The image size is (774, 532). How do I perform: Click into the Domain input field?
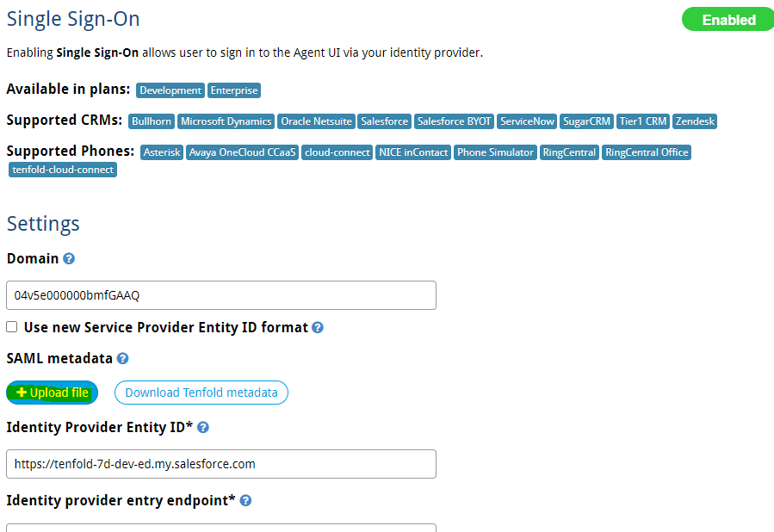point(221,295)
